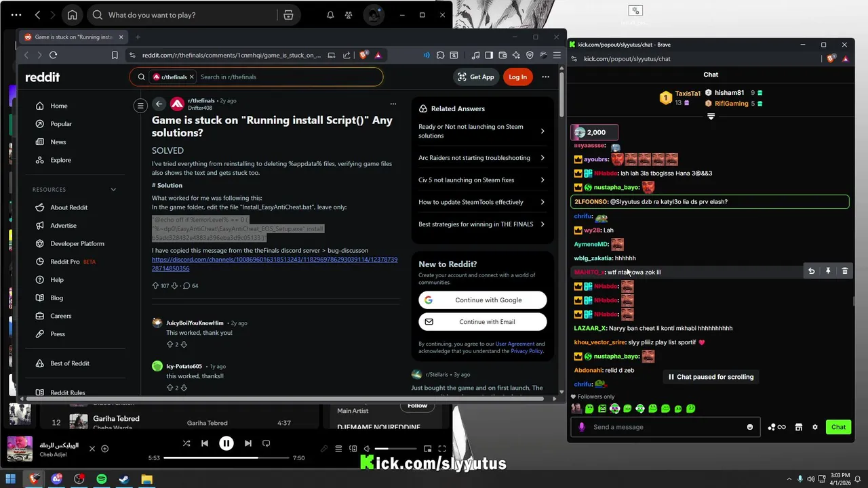868x488 pixels.
Task: Toggle the Reddit sidebar hamburger button
Action: point(140,105)
